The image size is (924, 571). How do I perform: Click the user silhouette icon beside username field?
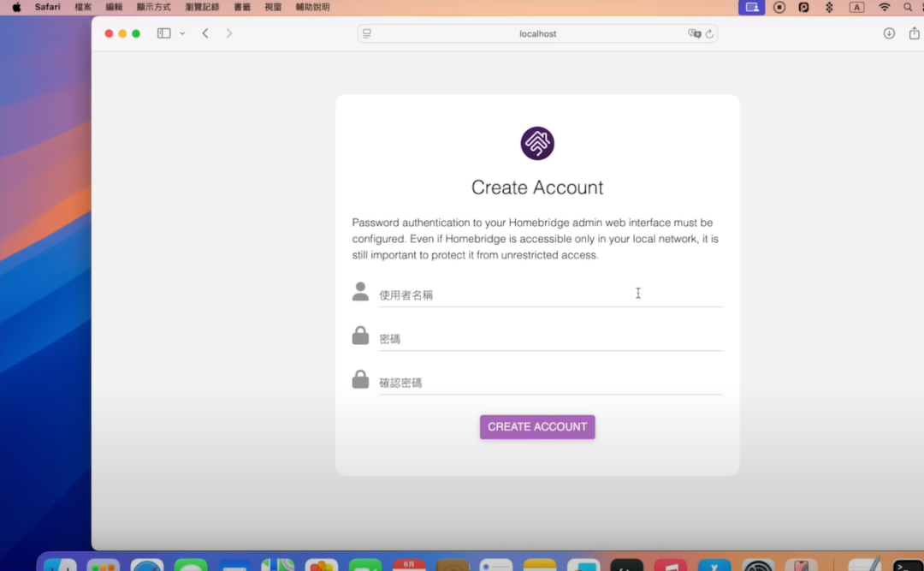(x=360, y=291)
